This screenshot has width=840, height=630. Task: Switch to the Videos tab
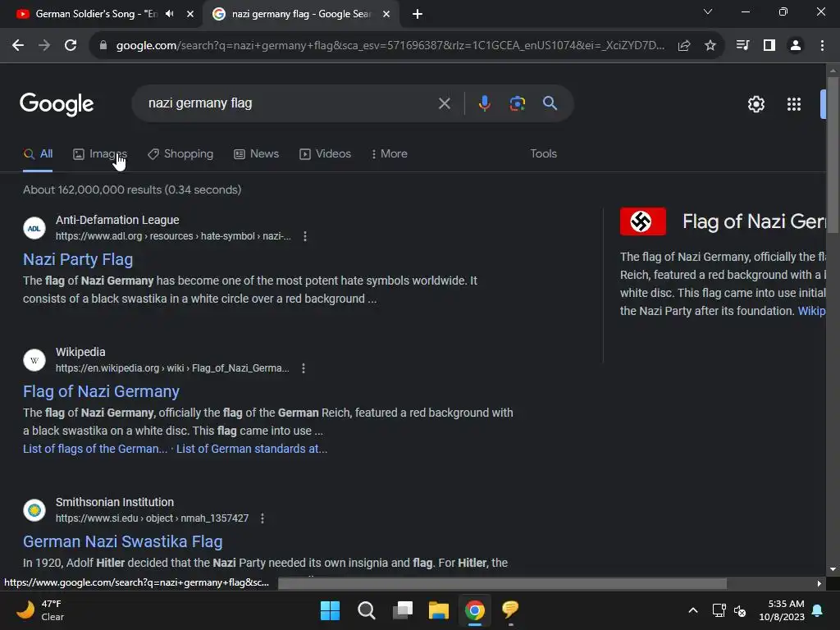coord(325,153)
